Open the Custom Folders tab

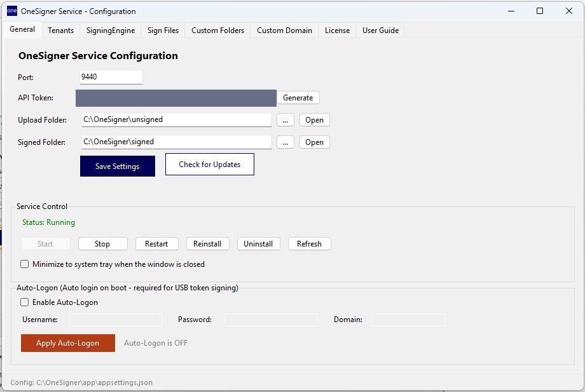218,30
